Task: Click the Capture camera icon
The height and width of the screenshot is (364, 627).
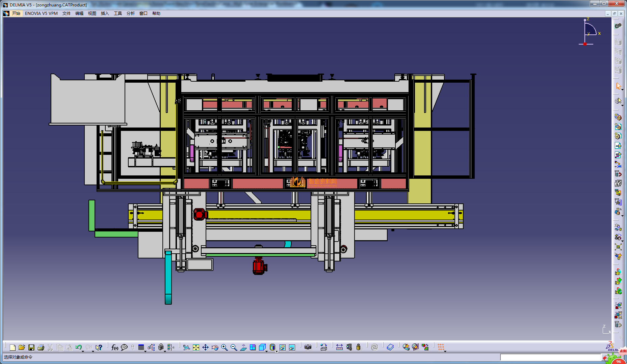Action: (308, 347)
